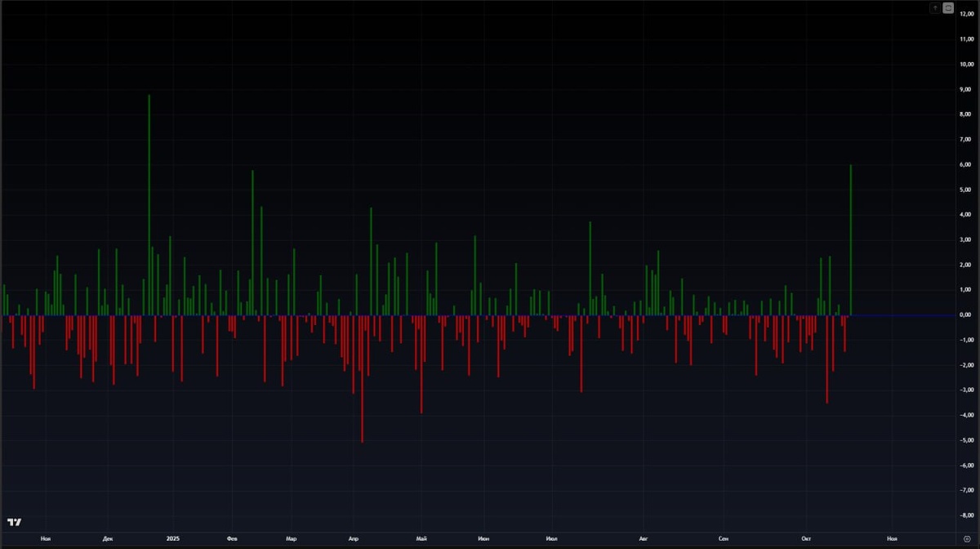This screenshot has width=980, height=549.
Task: Click the -5,00 price axis label
Action: 965,440
